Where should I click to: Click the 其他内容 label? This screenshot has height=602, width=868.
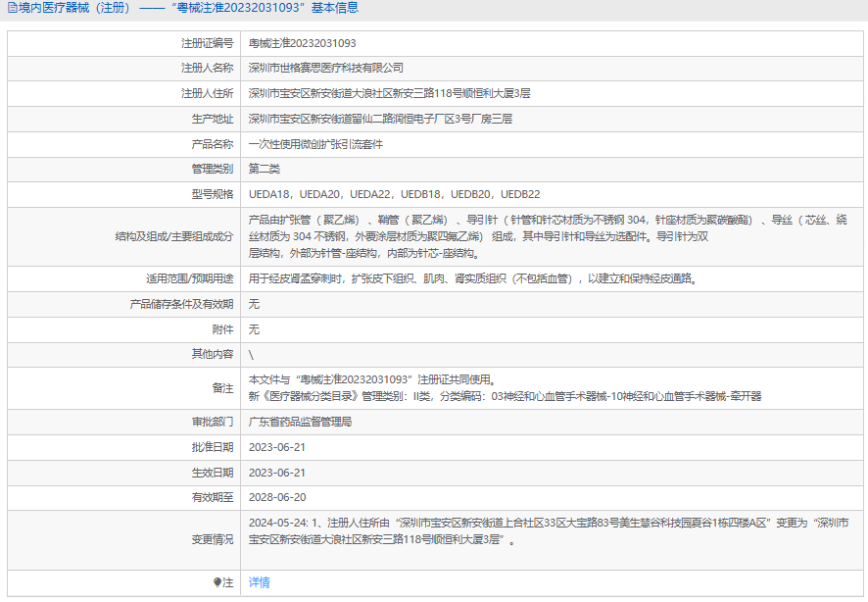[213, 354]
